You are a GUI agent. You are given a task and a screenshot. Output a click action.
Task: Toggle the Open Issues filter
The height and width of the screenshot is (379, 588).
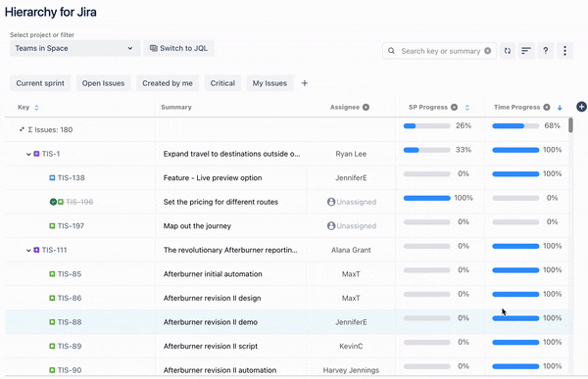coord(104,83)
